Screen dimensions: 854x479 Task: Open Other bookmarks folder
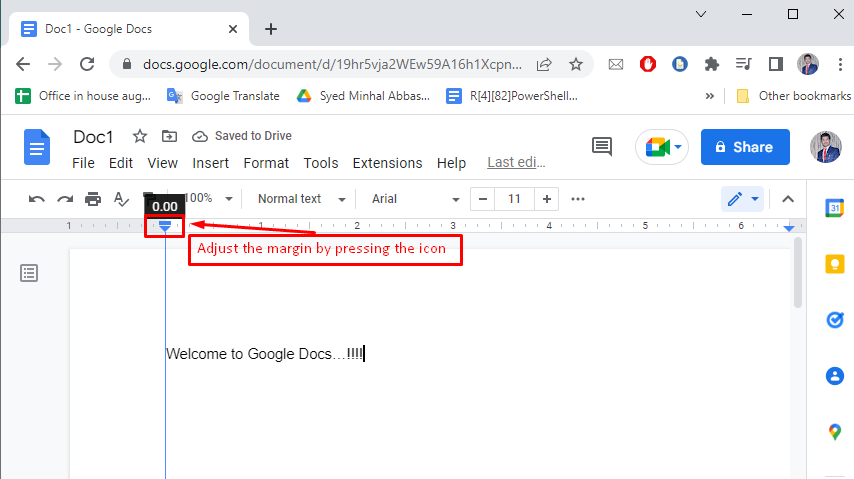794,96
